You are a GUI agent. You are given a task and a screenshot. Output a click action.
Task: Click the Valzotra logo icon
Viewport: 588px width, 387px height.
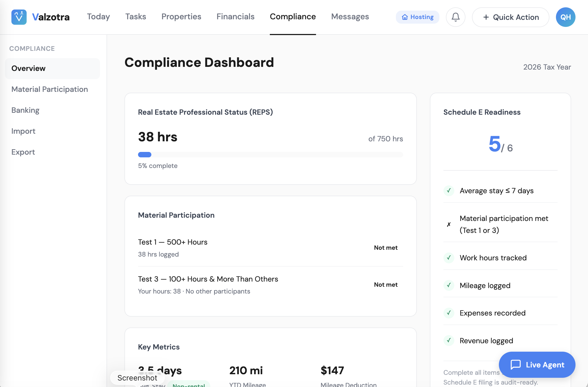point(18,17)
